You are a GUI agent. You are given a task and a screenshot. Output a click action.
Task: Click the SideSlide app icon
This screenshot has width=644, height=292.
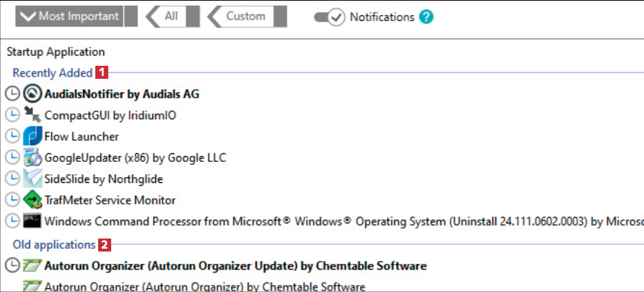coord(32,179)
